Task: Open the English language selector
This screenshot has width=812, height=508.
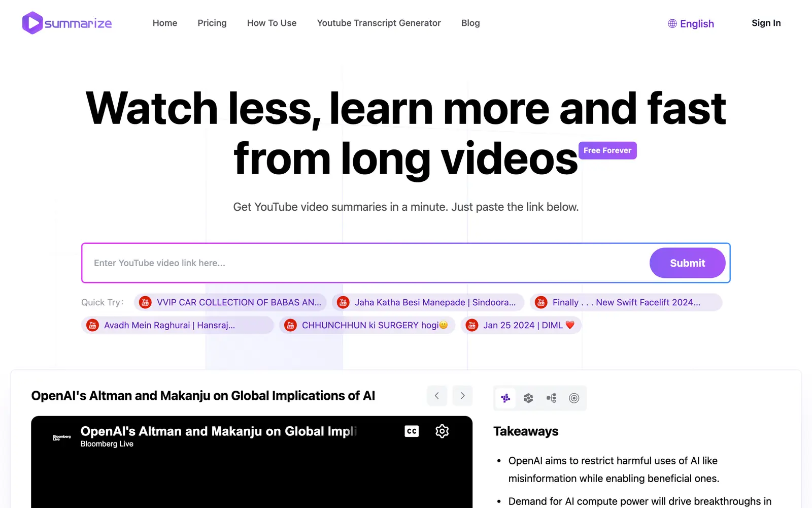Action: pyautogui.click(x=691, y=23)
